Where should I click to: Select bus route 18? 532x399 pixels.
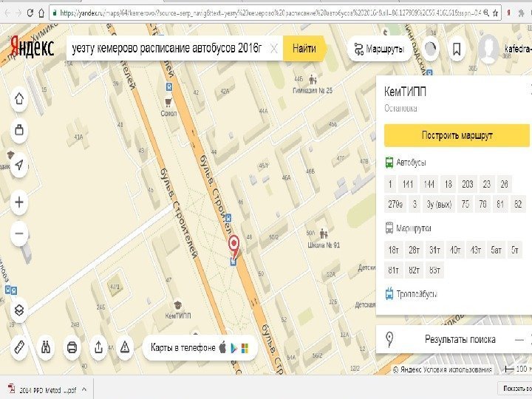(x=449, y=184)
